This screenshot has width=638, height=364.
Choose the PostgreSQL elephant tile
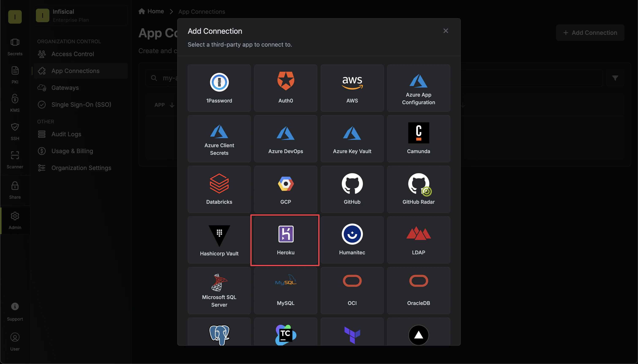click(x=219, y=332)
